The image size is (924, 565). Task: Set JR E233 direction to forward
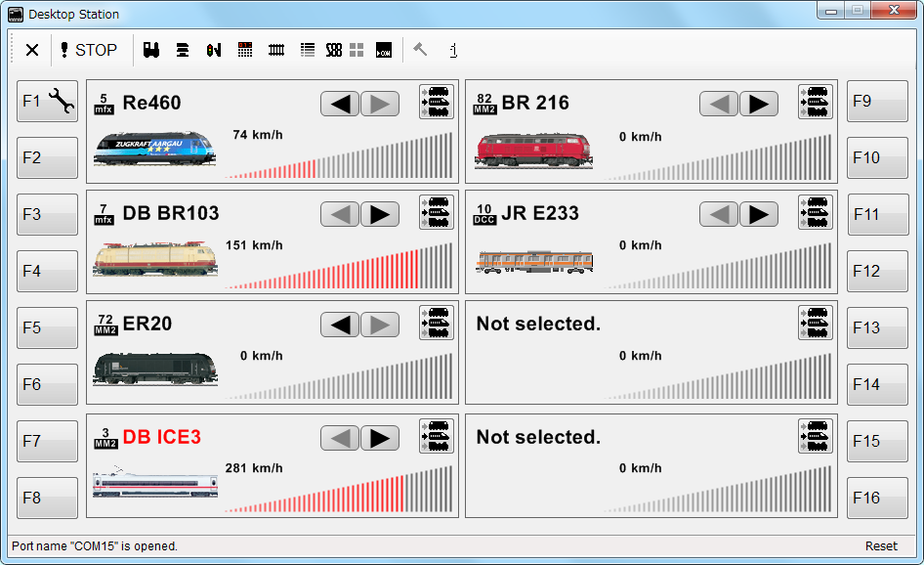click(x=758, y=214)
